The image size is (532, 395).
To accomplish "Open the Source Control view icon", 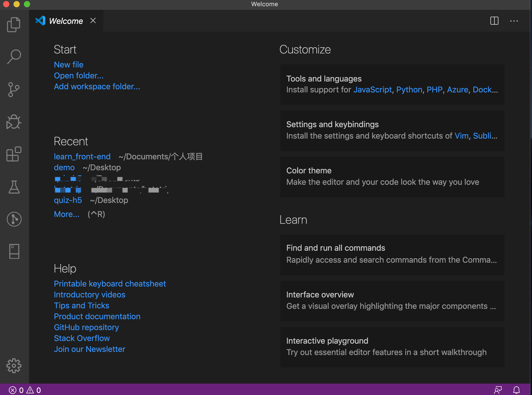I will tap(14, 90).
